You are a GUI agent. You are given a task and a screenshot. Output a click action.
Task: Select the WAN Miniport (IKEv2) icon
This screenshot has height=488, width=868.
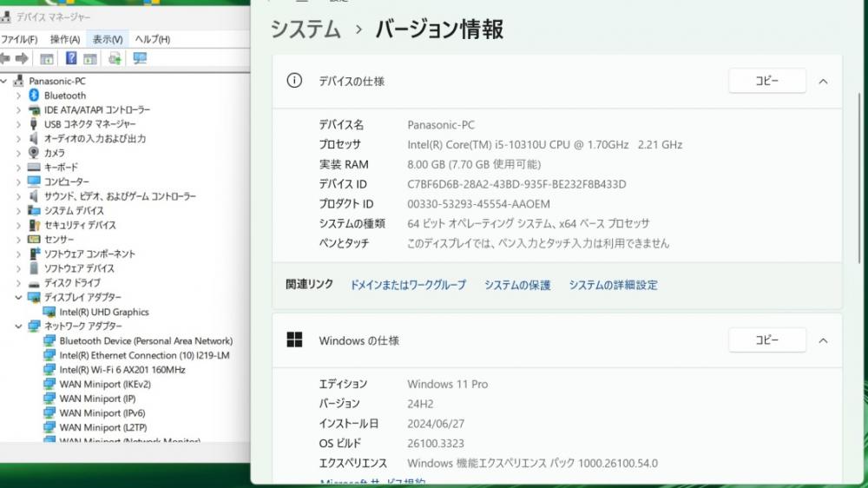pos(49,384)
